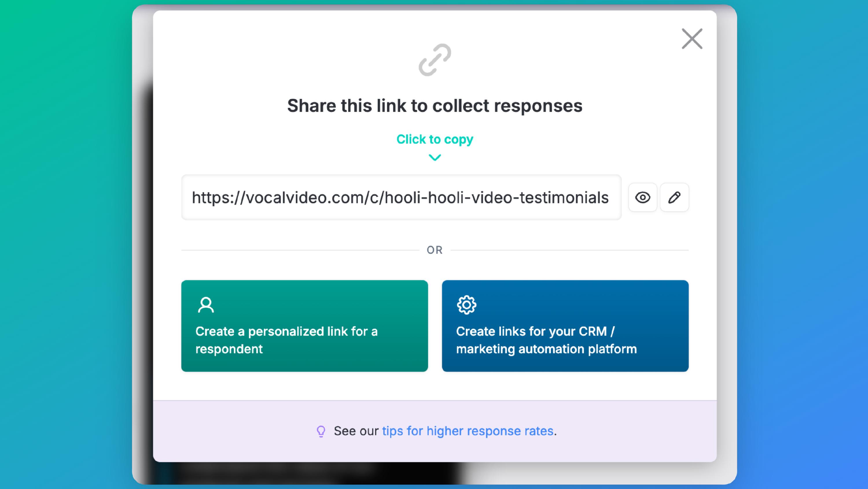The height and width of the screenshot is (489, 868).
Task: Copy the vocalvideo.com collection URL field
Action: coord(401,197)
